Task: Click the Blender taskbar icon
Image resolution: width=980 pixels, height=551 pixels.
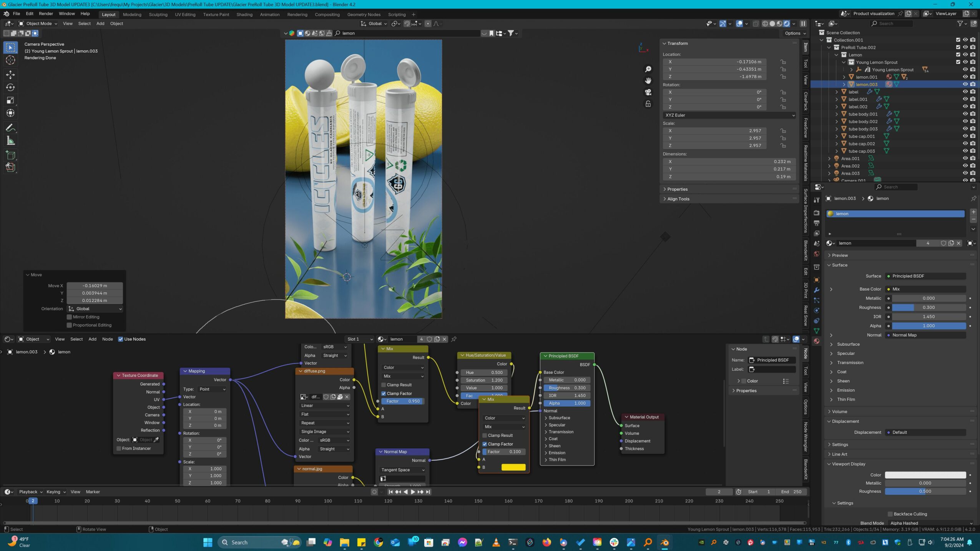Action: 664,542
